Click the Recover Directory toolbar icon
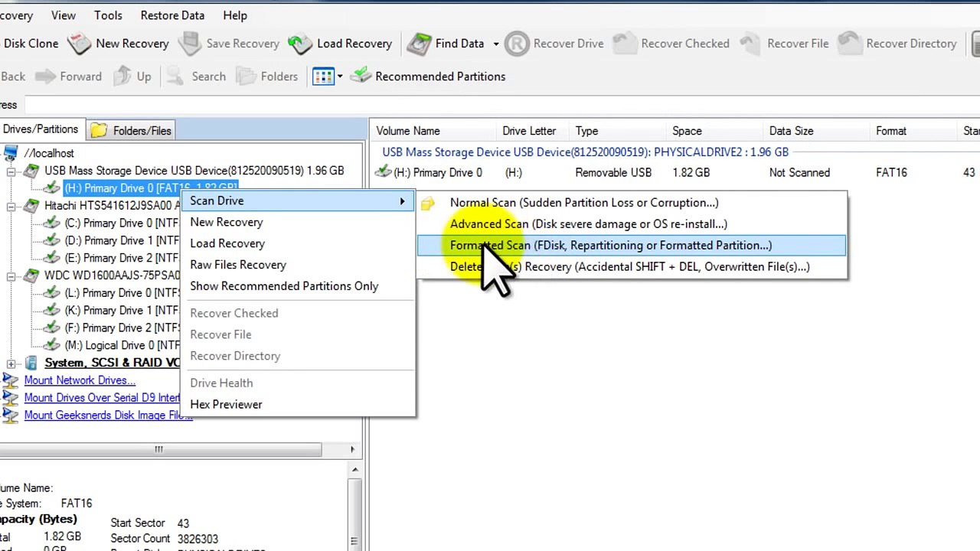Image resolution: width=980 pixels, height=551 pixels. (x=849, y=44)
